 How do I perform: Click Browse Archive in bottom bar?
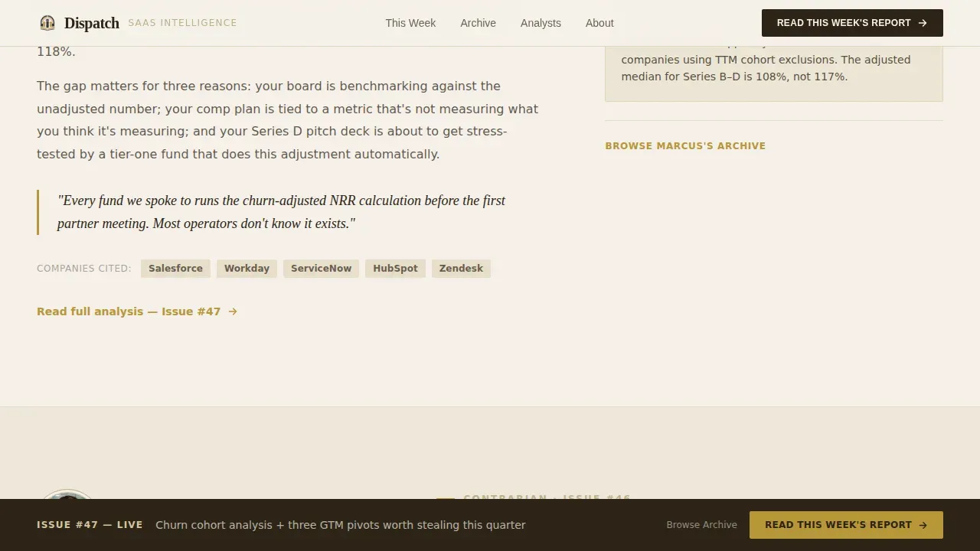coord(701,525)
